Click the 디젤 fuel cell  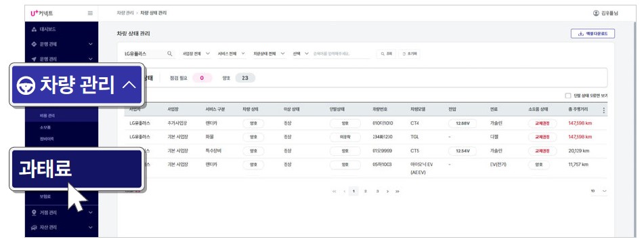click(x=494, y=136)
